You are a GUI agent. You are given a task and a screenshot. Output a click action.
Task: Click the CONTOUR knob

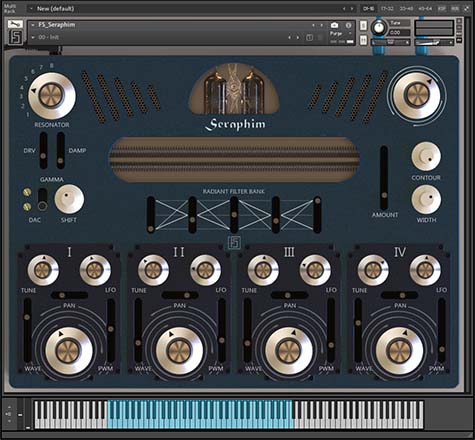coord(426,156)
